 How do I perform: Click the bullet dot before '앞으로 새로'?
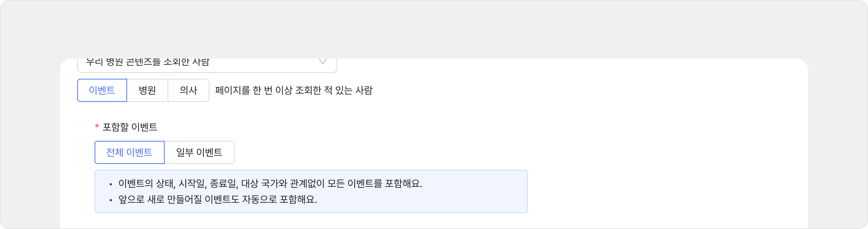tap(111, 200)
